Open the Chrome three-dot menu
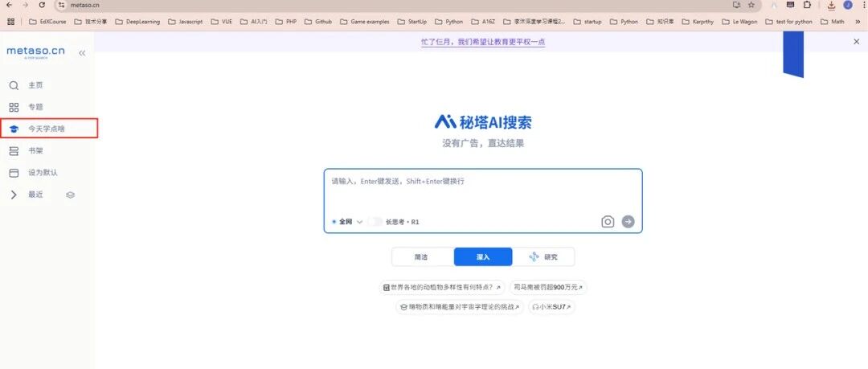Viewport: 868px width, 369px height. click(x=863, y=5)
